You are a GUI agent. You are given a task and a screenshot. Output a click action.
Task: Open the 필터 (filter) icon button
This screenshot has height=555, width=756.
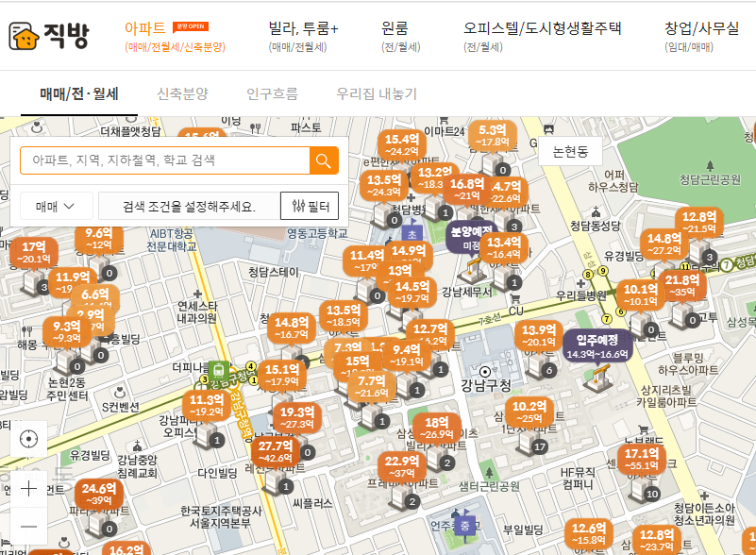[x=309, y=206]
